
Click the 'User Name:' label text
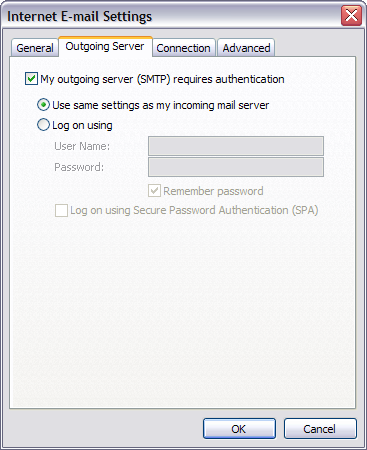point(82,146)
